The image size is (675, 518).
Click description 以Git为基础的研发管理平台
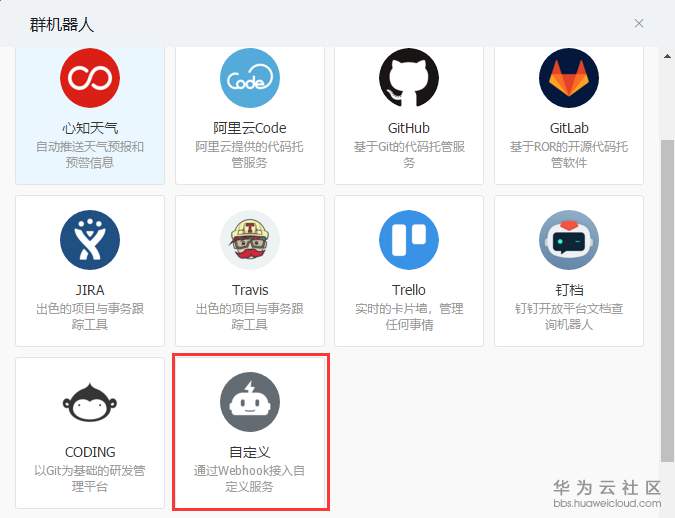90,478
